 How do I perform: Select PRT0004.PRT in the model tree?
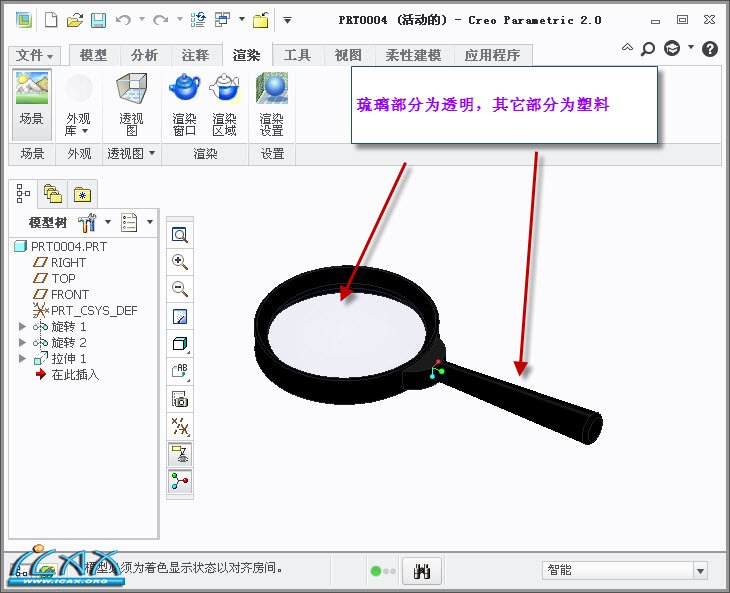click(61, 246)
